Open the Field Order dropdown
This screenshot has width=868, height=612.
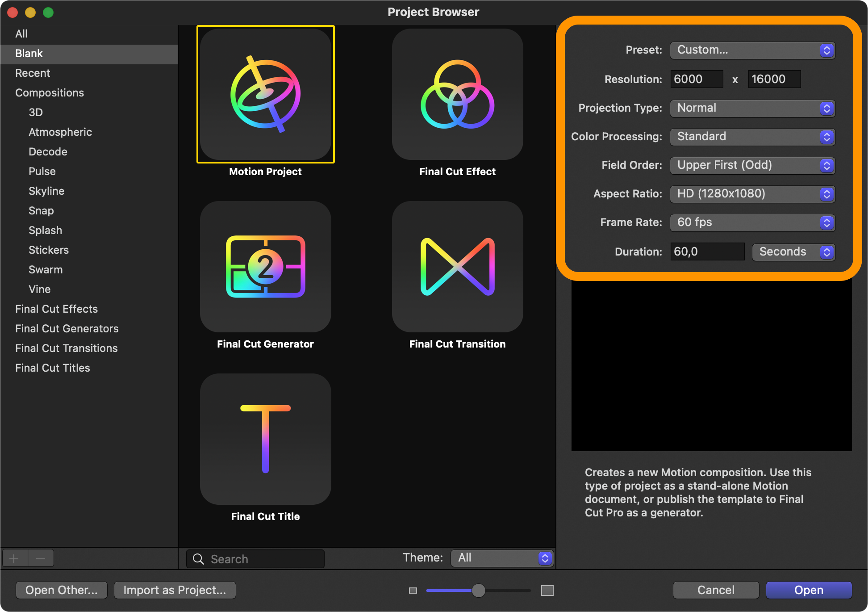pyautogui.click(x=752, y=165)
